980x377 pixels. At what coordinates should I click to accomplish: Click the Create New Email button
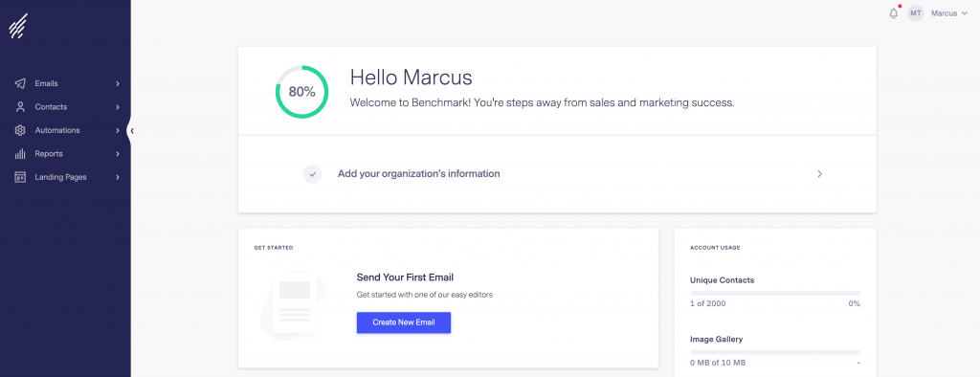[x=404, y=322]
